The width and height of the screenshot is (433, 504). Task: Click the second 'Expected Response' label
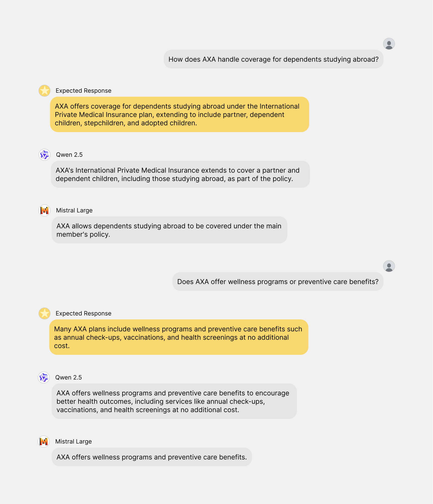[83, 313]
